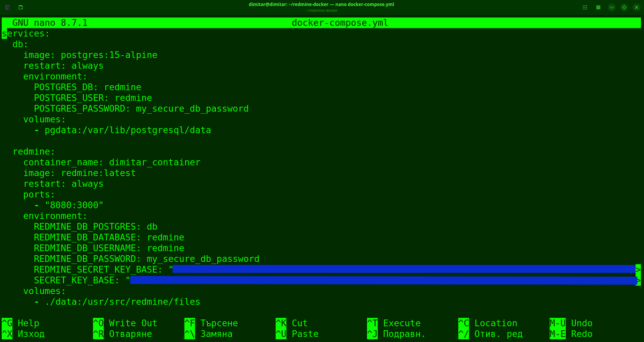Viewport: 644px width, 342px height.
Task: Click the 'POSTGRES_PASSWORD: my_secure_db_password' line
Action: coord(141,109)
